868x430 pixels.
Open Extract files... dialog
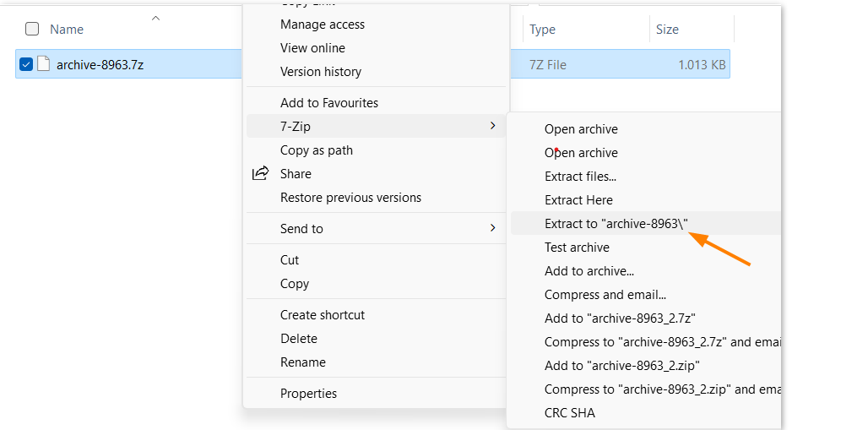[x=580, y=177]
